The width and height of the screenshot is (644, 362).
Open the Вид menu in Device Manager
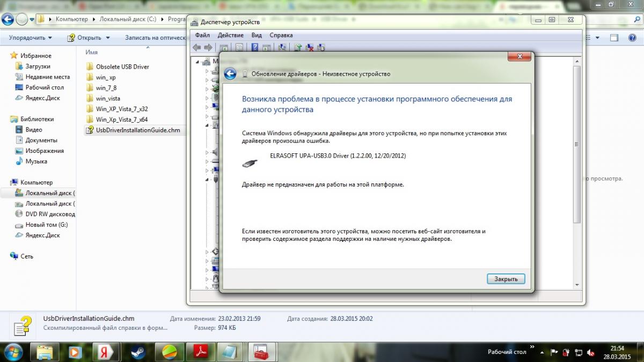(x=257, y=35)
